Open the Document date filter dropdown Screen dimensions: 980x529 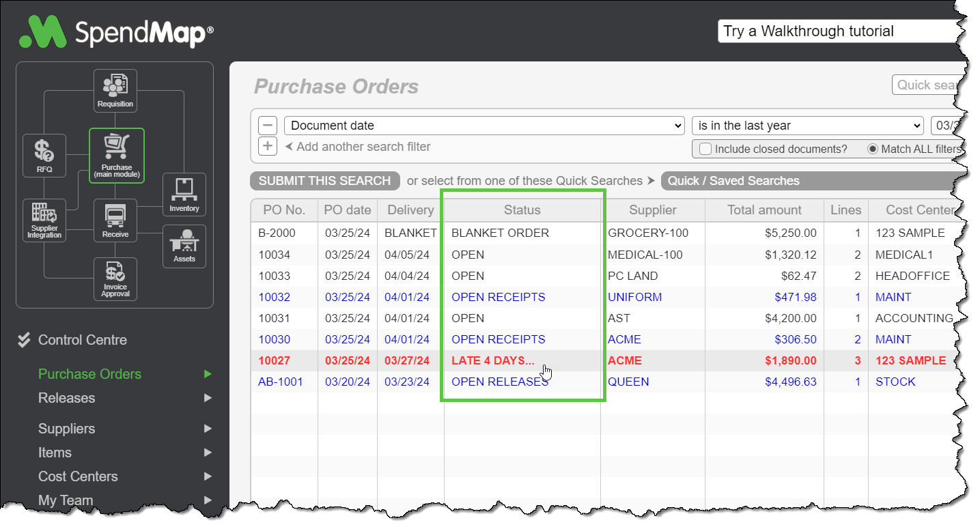pos(486,125)
